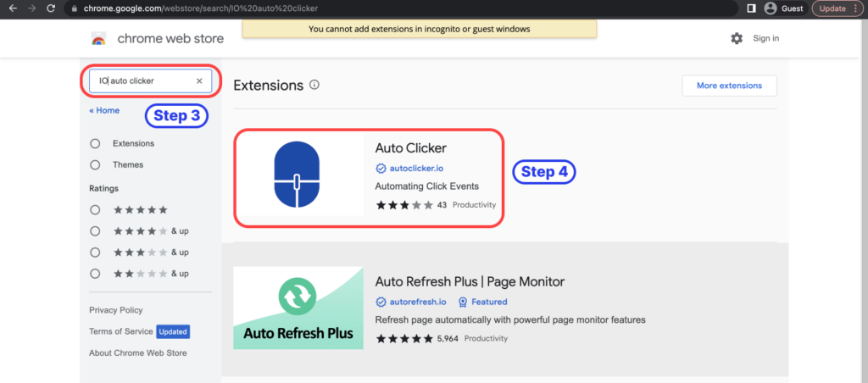Click Productivity label under Auto Clicker
This screenshot has height=383, width=868.
tap(475, 205)
